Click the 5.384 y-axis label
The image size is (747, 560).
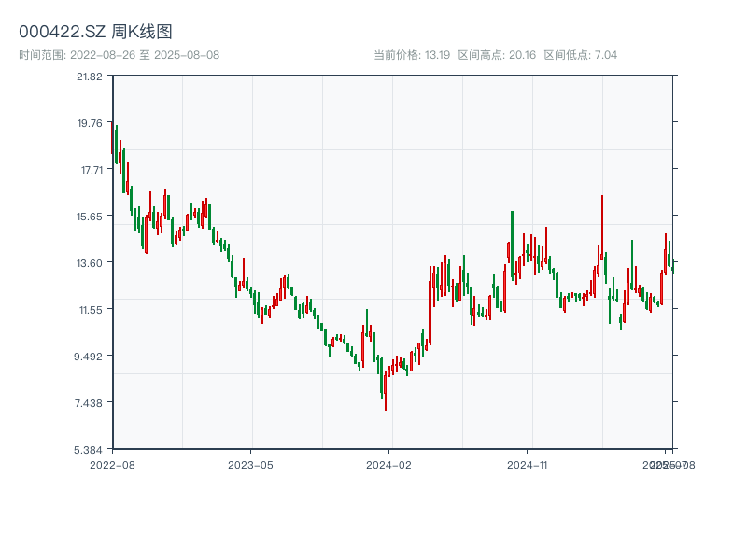pos(91,450)
